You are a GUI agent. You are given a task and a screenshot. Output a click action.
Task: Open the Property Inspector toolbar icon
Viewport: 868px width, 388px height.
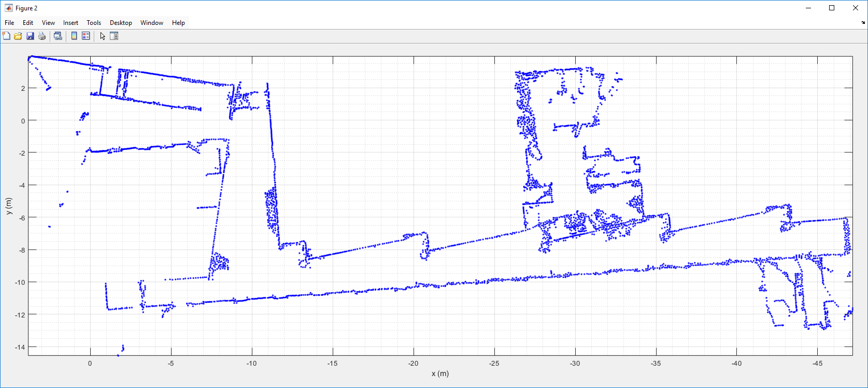point(114,36)
